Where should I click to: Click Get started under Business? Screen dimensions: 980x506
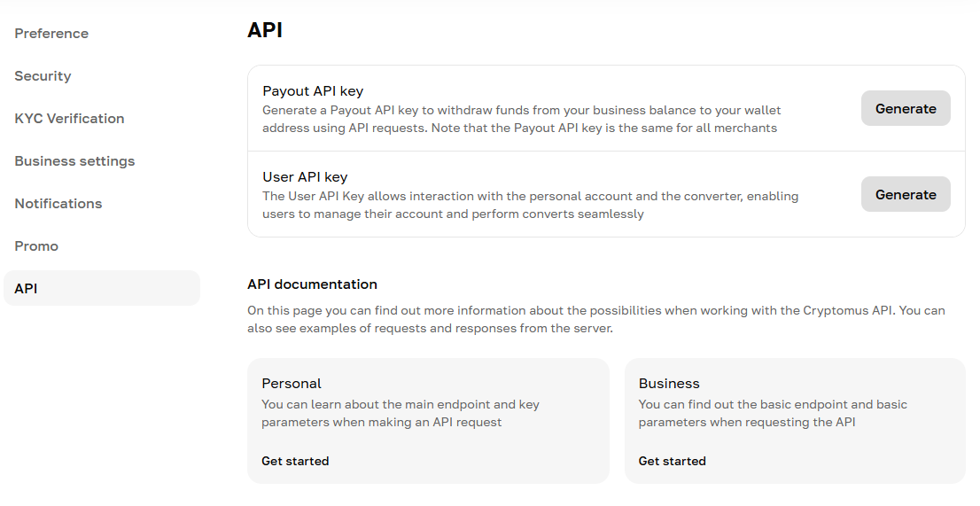(673, 461)
